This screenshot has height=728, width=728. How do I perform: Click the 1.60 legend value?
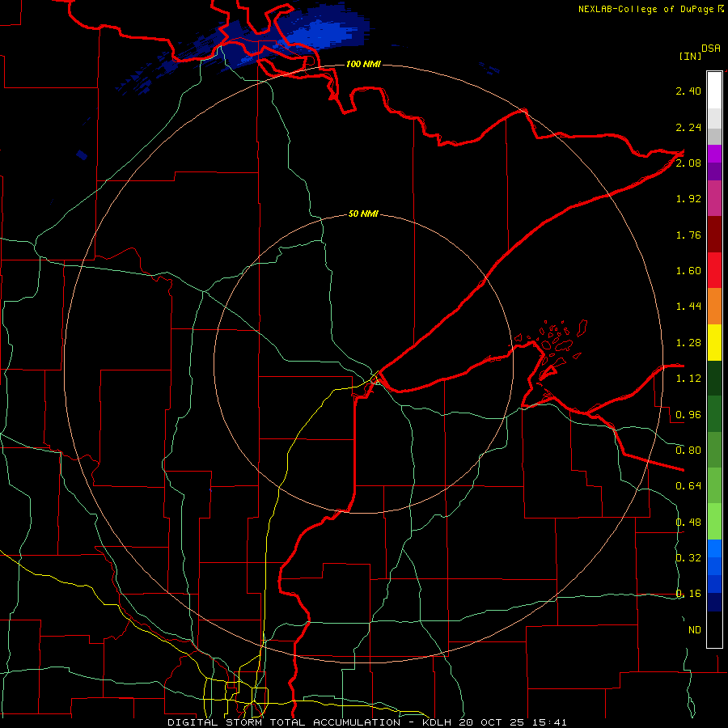click(688, 271)
